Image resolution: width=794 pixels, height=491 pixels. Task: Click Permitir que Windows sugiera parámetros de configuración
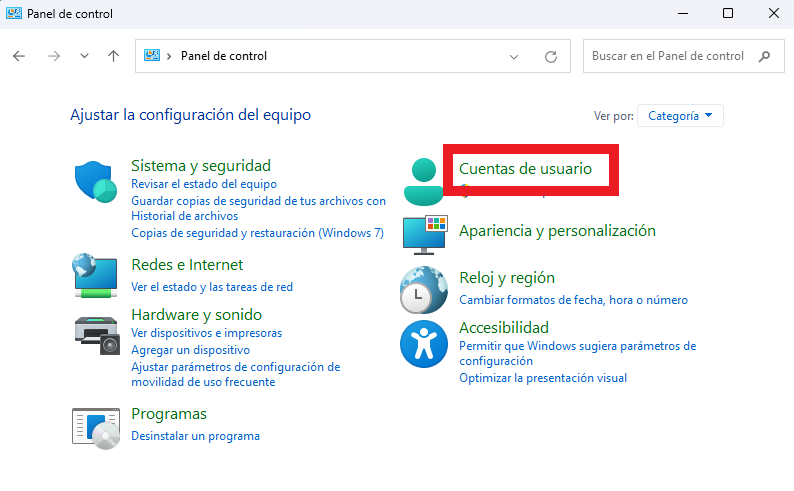point(578,353)
